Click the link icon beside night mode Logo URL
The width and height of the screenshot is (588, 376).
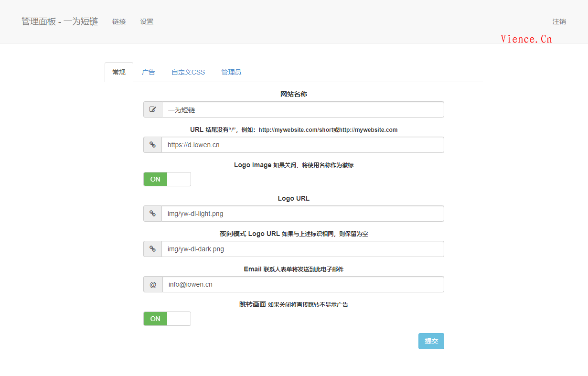pyautogui.click(x=152, y=249)
